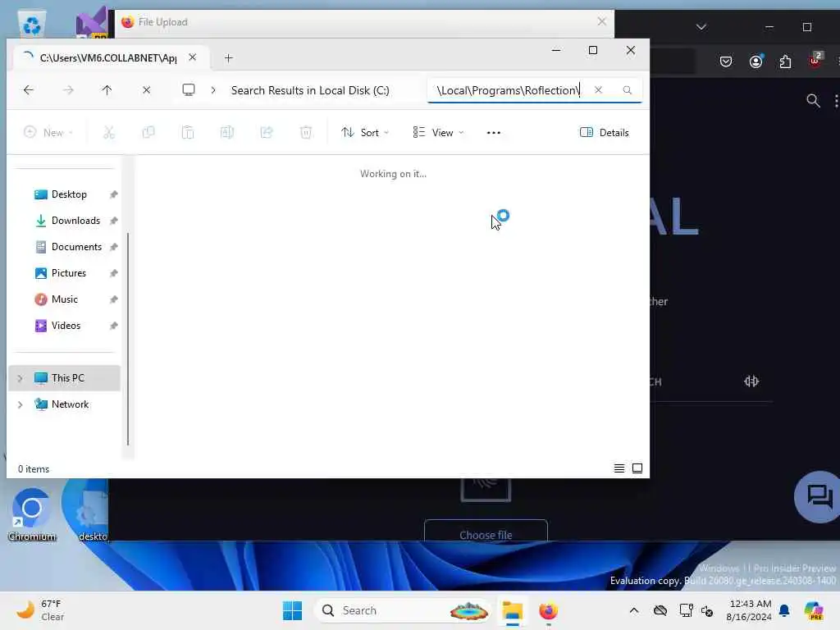Click the audio waveform icon on web page
The height and width of the screenshot is (630, 840).
pos(751,381)
